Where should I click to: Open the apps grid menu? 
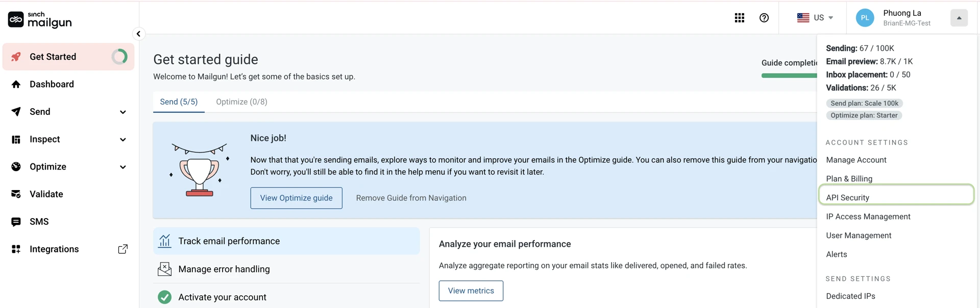pyautogui.click(x=739, y=18)
